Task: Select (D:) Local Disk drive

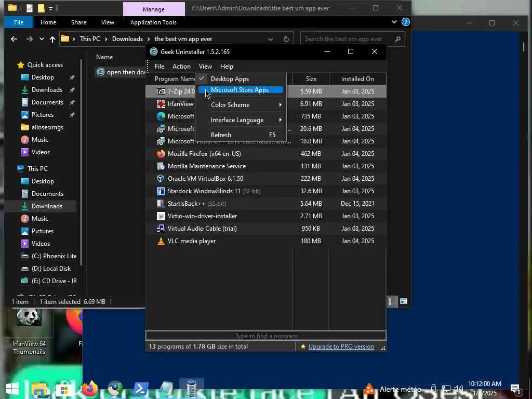Action: tap(46, 269)
